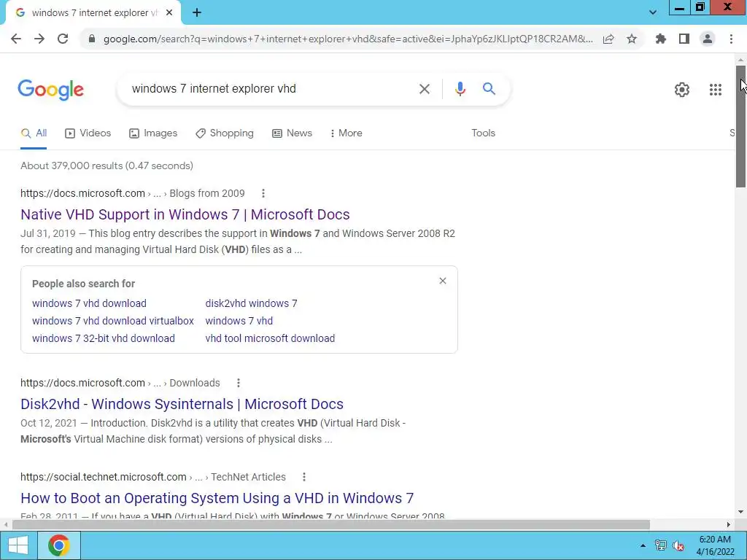Open Chrome extensions puzzle icon

(x=661, y=39)
